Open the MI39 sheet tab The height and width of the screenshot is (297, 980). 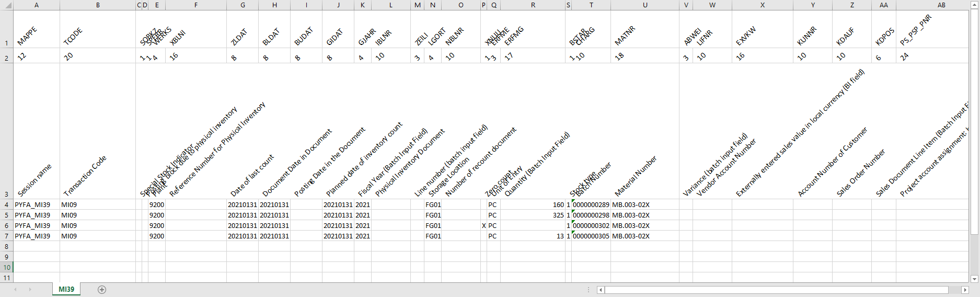click(x=66, y=289)
